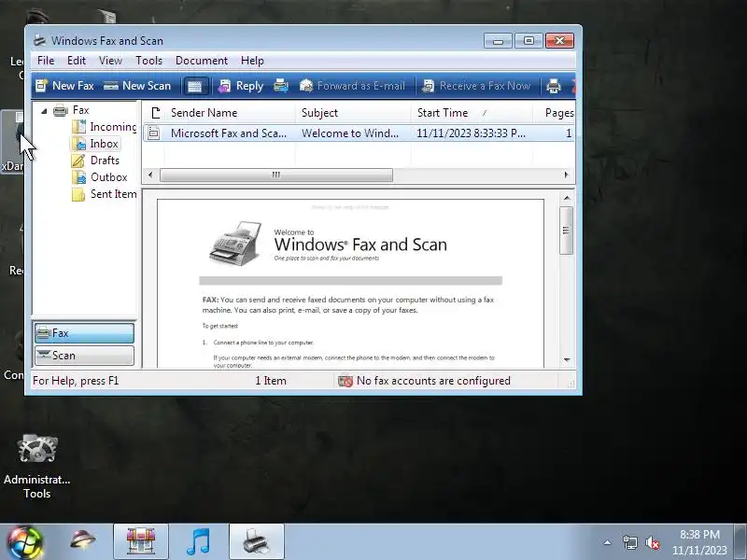The image size is (747, 560).
Task: Open Administrative Tools desktop icon
Action: [x=37, y=466]
